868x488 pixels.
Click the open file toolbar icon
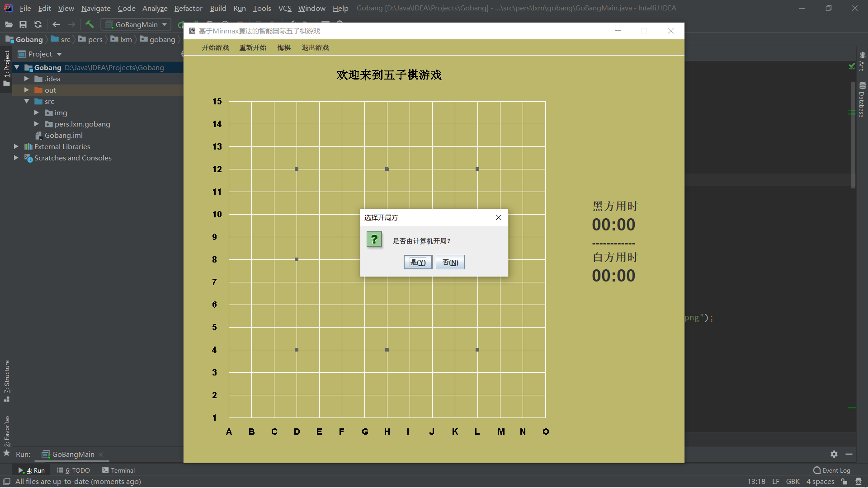click(8, 24)
